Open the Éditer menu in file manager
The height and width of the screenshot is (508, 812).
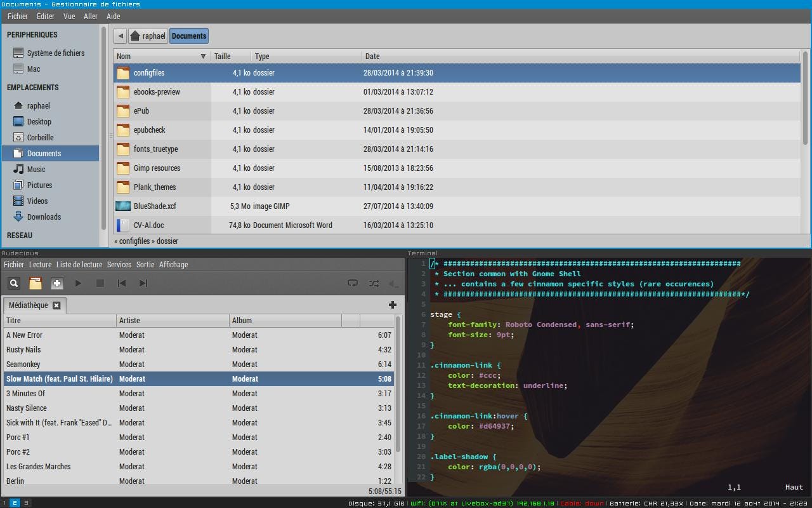(x=46, y=17)
